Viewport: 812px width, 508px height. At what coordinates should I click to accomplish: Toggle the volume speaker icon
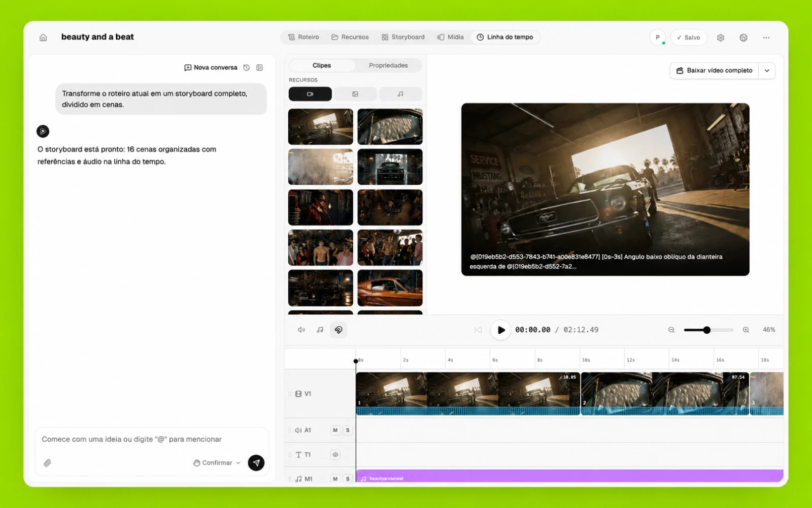pyautogui.click(x=301, y=330)
